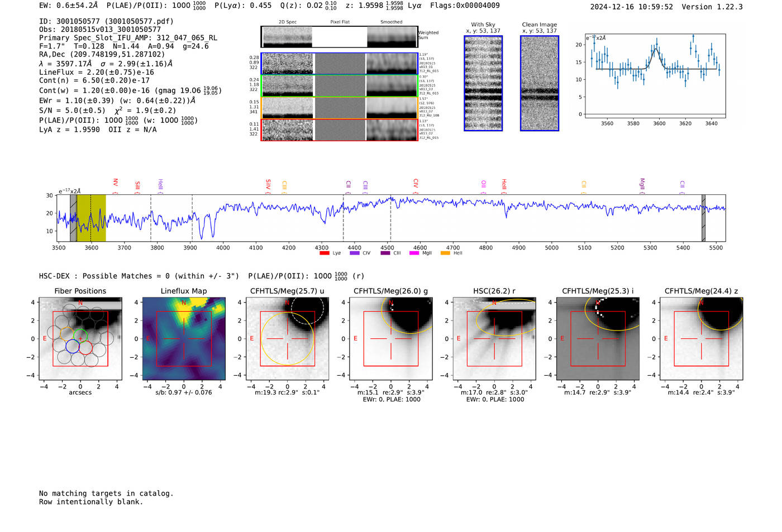
Task: Click the dashed white circle in u-band cutout
Action: click(x=307, y=309)
